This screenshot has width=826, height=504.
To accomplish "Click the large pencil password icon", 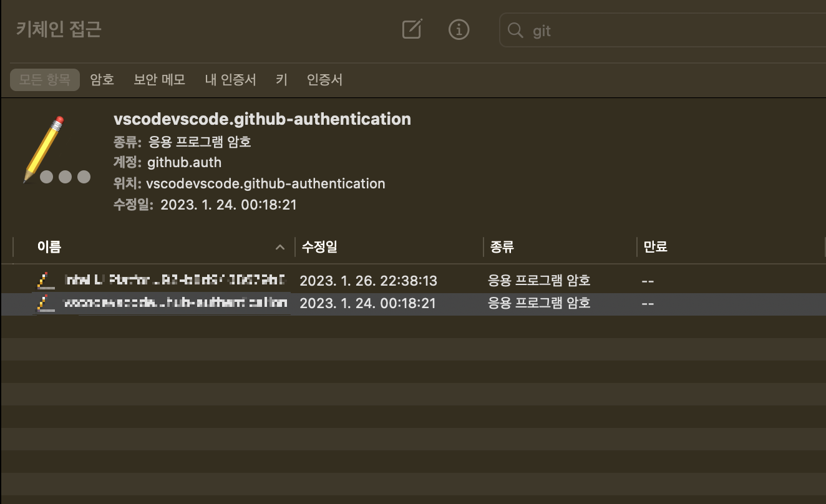I will (57, 150).
